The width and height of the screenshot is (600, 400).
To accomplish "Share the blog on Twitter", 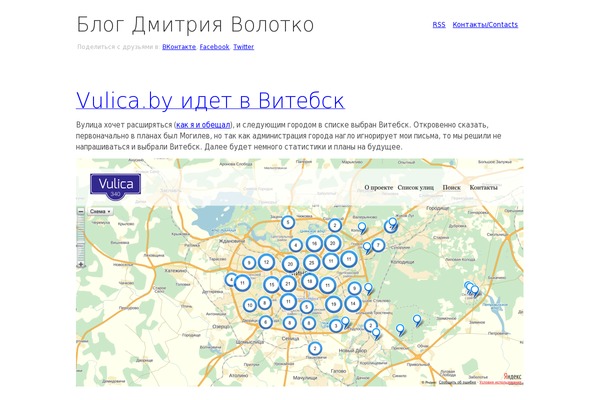I will (243, 47).
